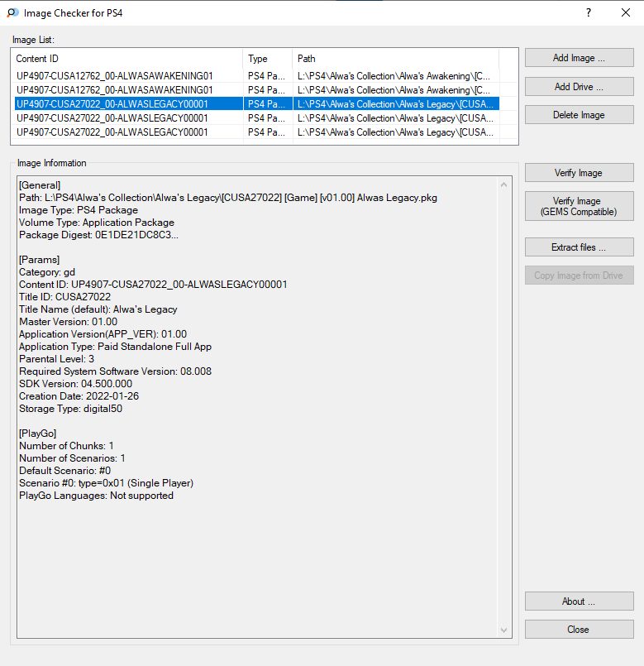
Task: Click the Add Image ... button
Action: (x=579, y=58)
